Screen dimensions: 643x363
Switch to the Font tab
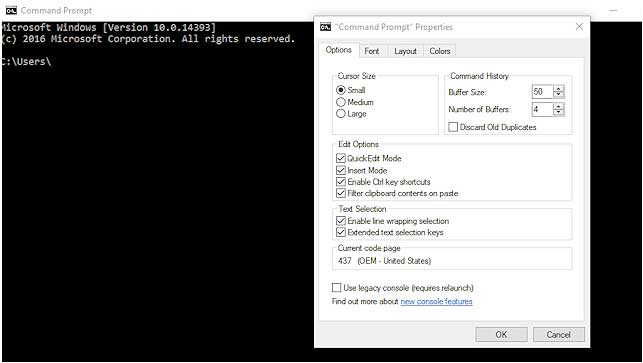click(372, 51)
